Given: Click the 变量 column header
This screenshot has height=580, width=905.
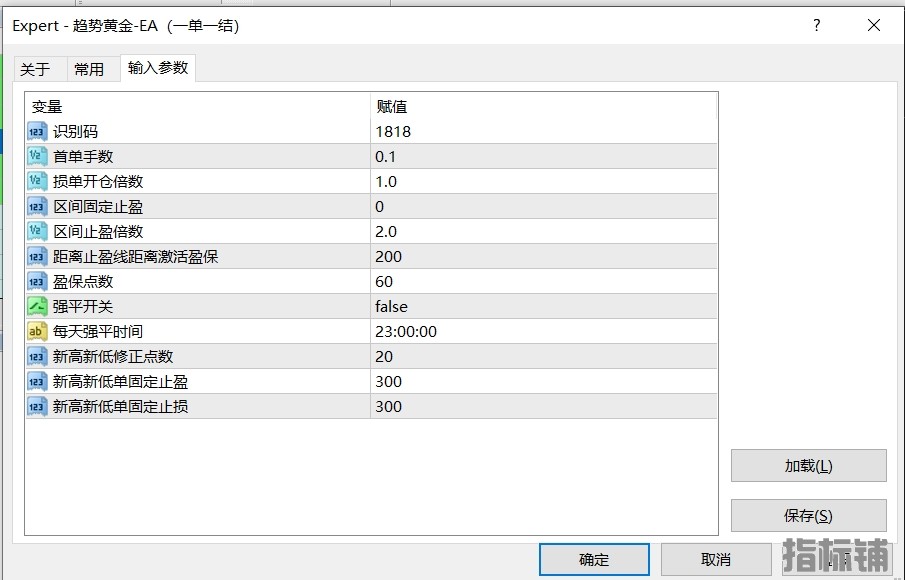Looking at the screenshot, I should (197, 106).
